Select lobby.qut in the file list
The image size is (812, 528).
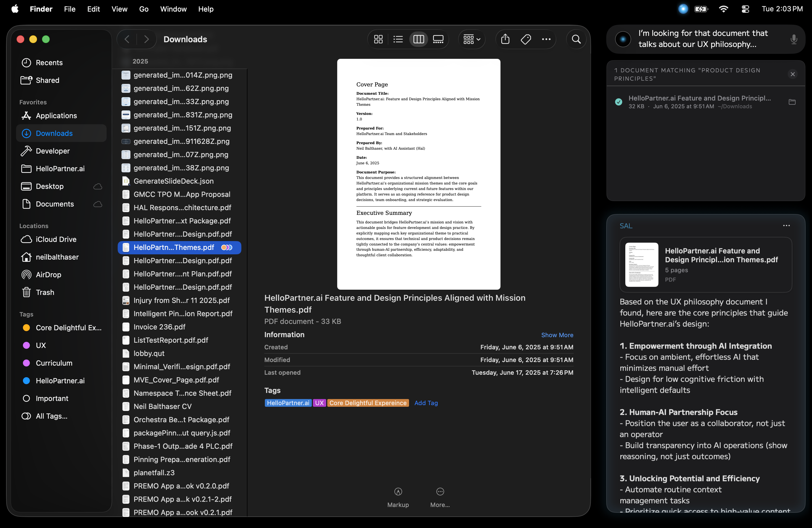click(x=180, y=354)
